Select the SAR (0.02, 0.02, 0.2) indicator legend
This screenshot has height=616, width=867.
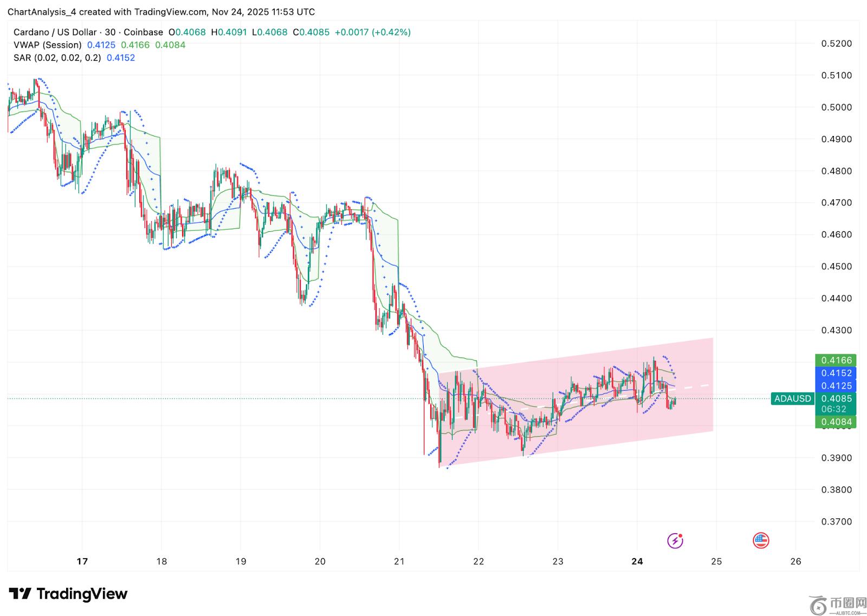(x=57, y=58)
